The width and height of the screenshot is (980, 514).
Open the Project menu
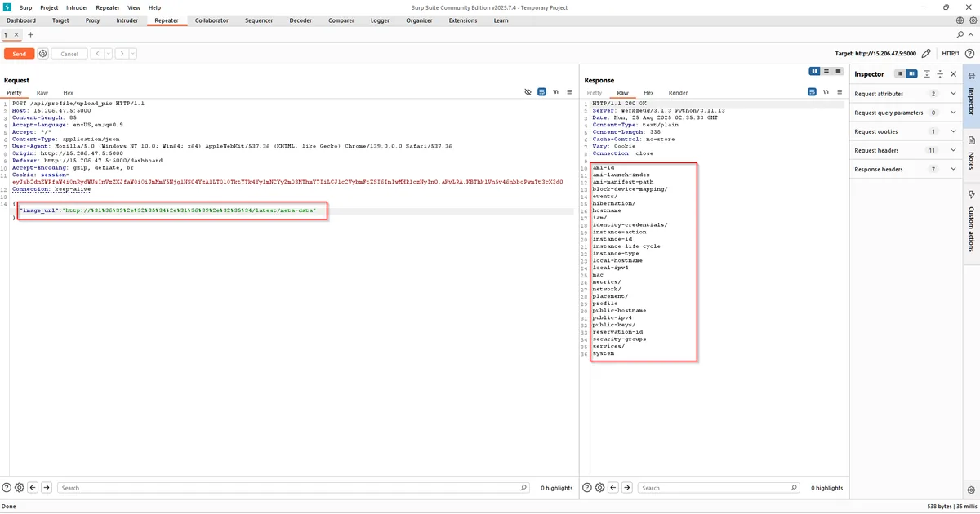point(49,7)
